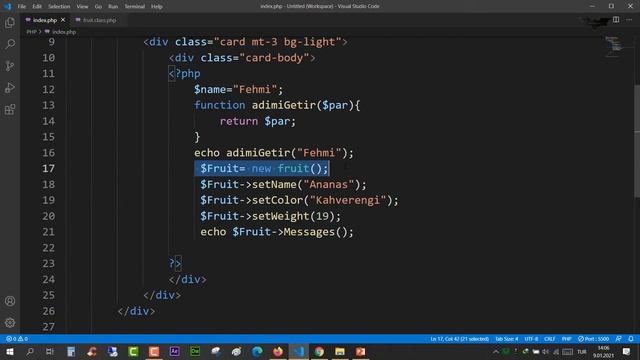Click the div class="card mt-3 bg-light" line
The image size is (640, 360).
coord(245,42)
